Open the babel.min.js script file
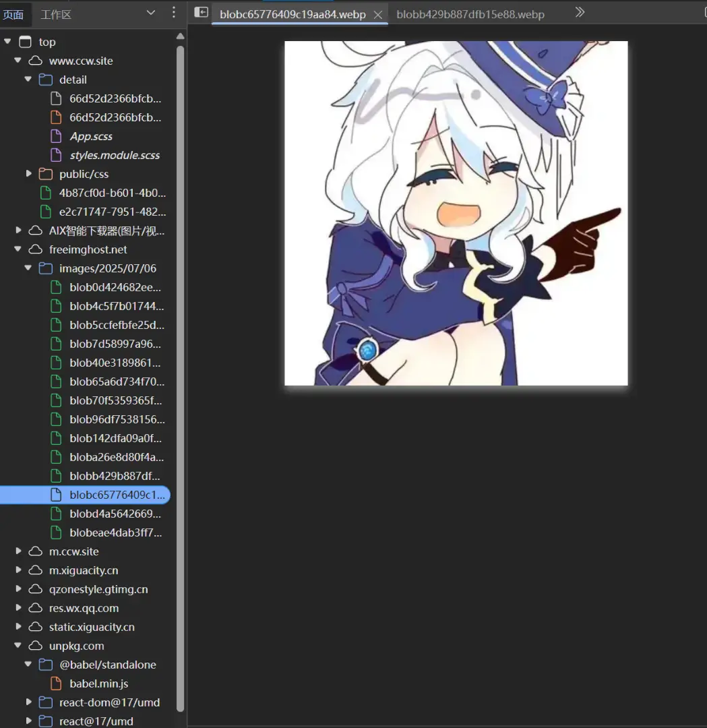 point(99,684)
